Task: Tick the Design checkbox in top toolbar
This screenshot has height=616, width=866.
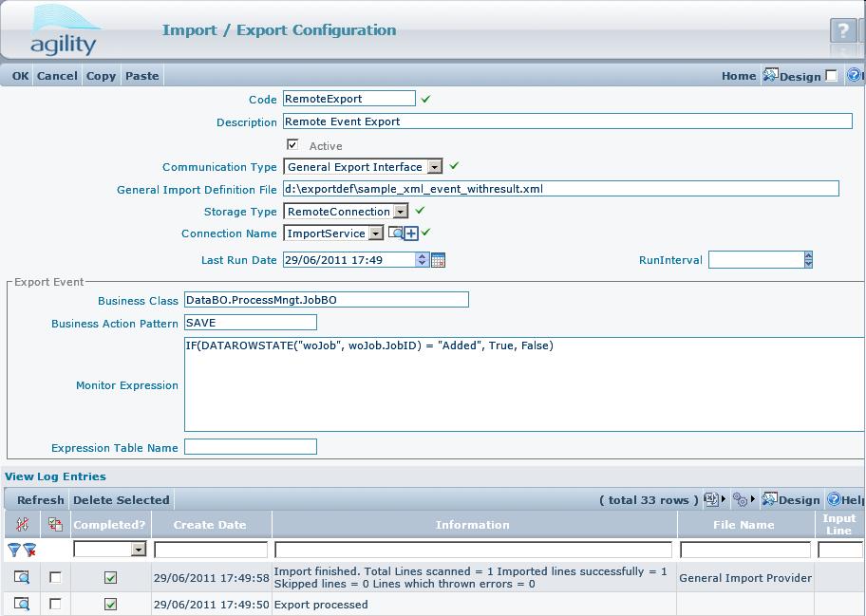Action: point(832,76)
